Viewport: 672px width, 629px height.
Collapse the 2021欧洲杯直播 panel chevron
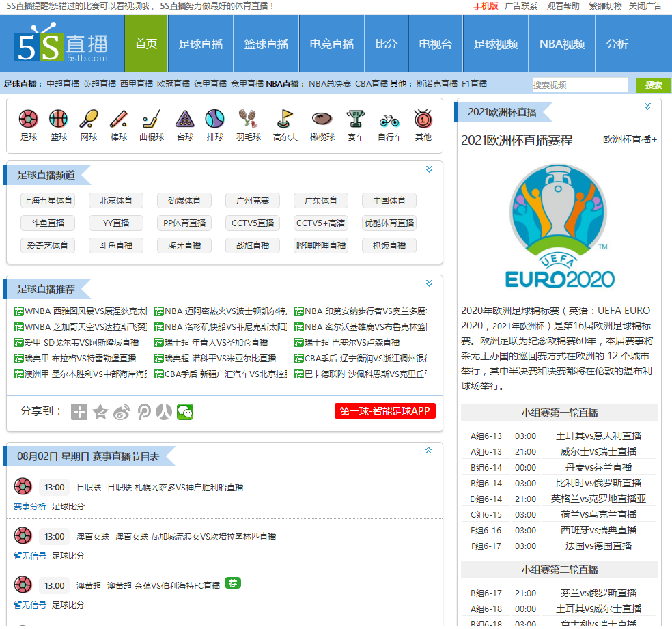(x=647, y=107)
